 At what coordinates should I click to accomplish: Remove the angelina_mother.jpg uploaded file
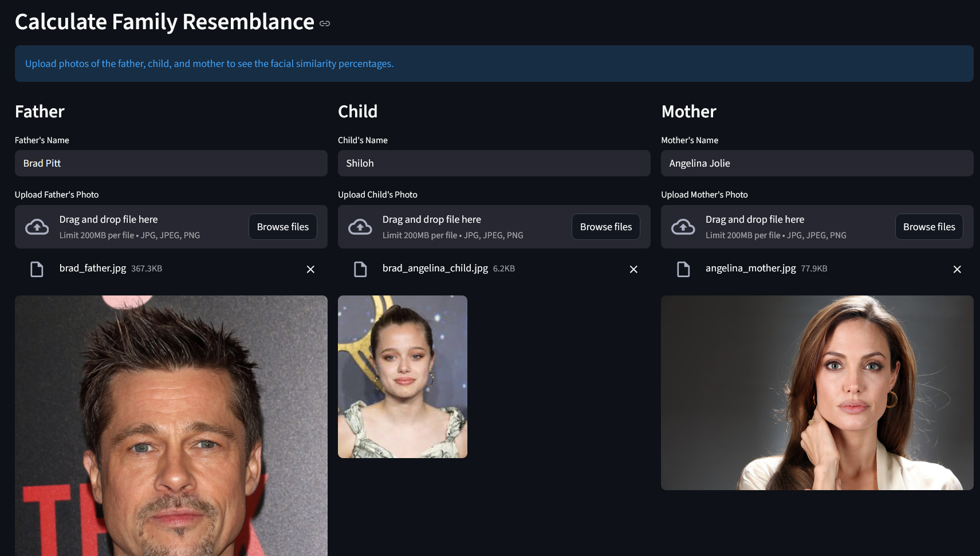point(957,269)
